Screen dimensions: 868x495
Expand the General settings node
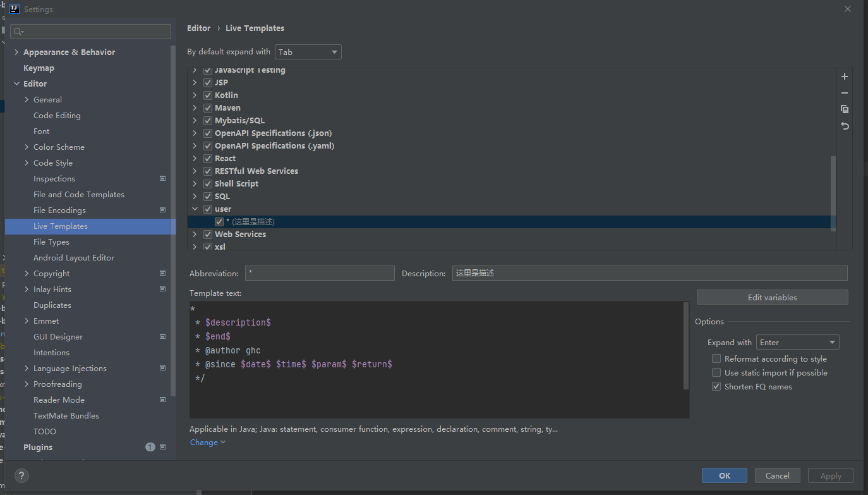point(27,99)
